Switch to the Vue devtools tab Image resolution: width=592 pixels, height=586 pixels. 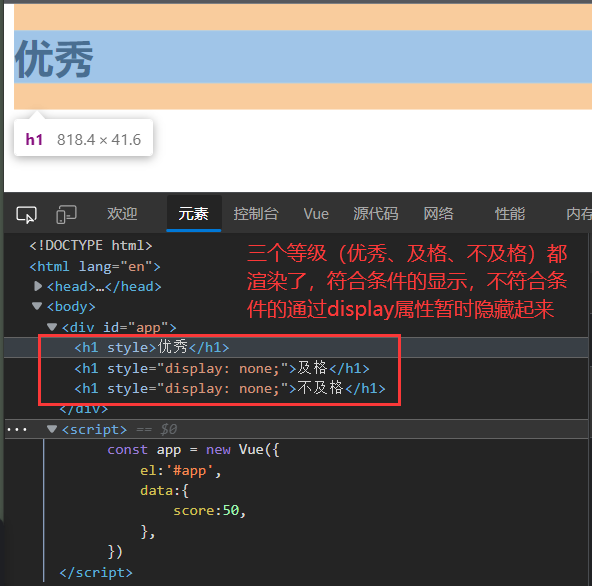[x=316, y=214]
